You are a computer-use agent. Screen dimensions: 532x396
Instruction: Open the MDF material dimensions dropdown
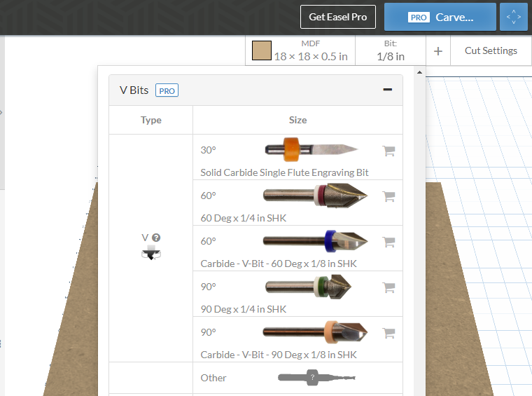[310, 51]
